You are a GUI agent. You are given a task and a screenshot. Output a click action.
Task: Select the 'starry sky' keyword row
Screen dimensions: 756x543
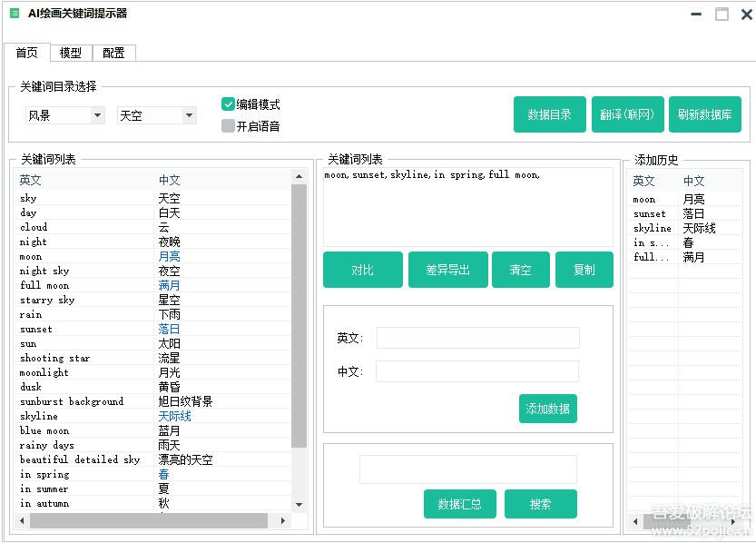[153, 300]
